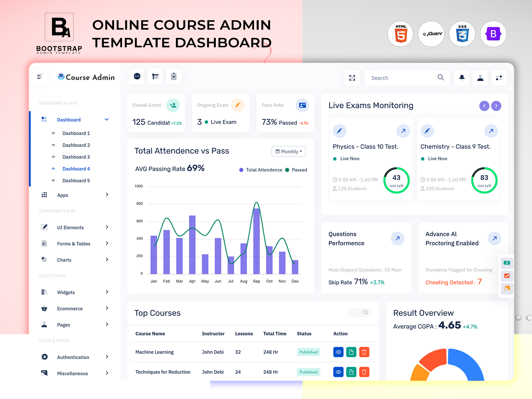
Task: Open the clipboard checklist icon in toolbar
Action: coord(174,76)
